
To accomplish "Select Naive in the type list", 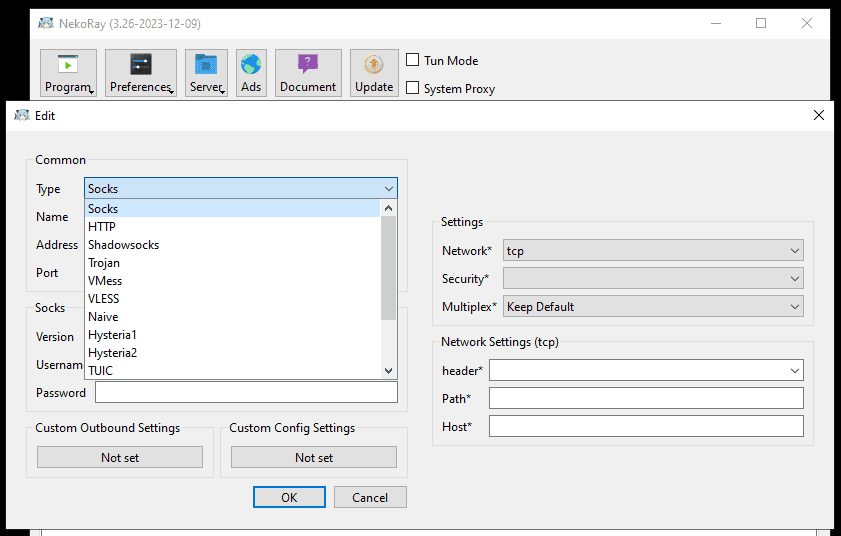I will (233, 317).
